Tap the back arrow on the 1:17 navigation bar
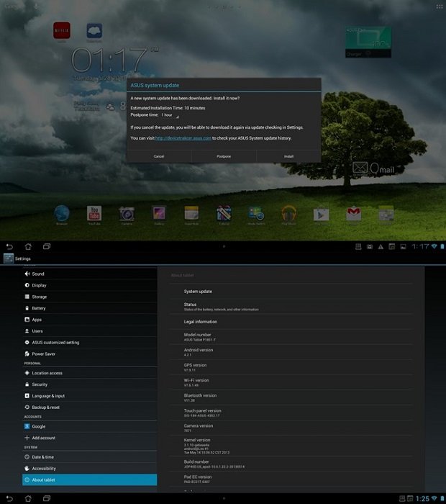The width and height of the screenshot is (446, 504). 9,246
